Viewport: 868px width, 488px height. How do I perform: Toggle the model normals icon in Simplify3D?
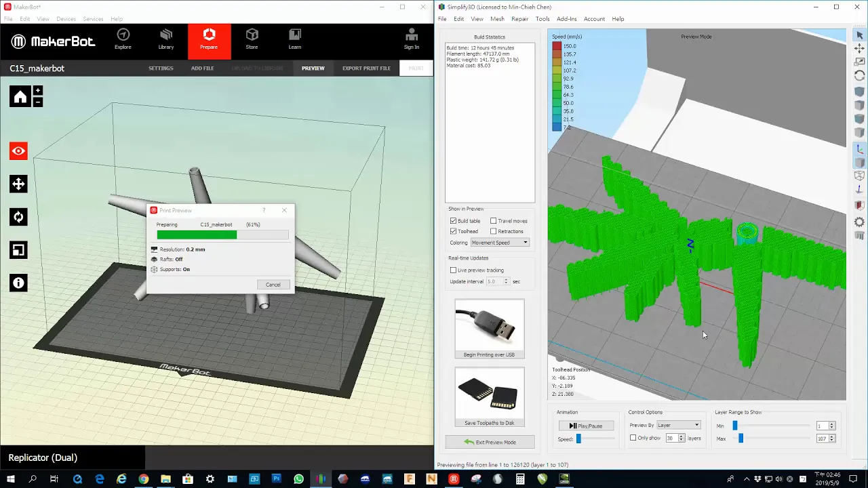pos(859,190)
